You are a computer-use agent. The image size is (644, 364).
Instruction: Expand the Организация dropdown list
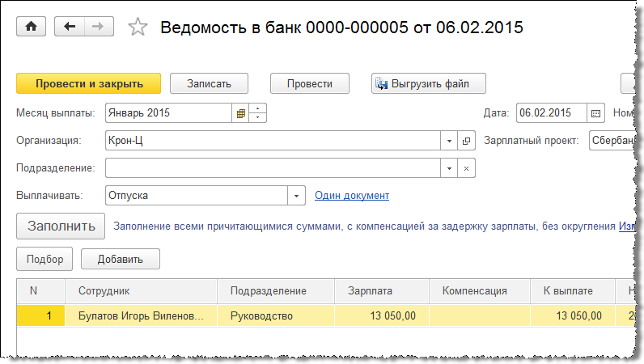click(449, 141)
